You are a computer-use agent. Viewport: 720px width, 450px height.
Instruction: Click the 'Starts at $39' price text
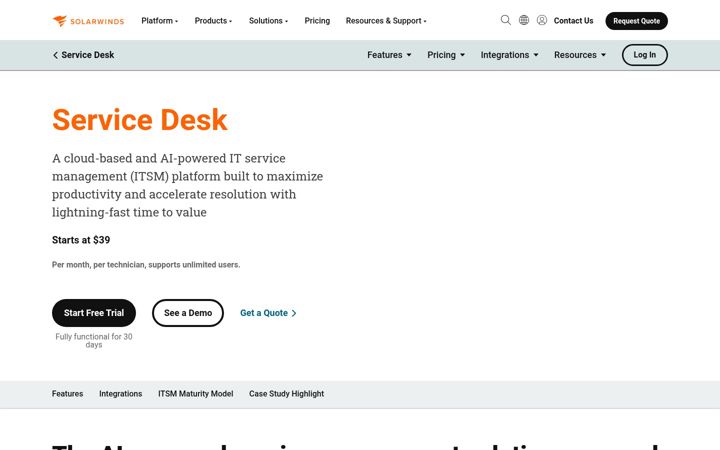click(x=81, y=240)
